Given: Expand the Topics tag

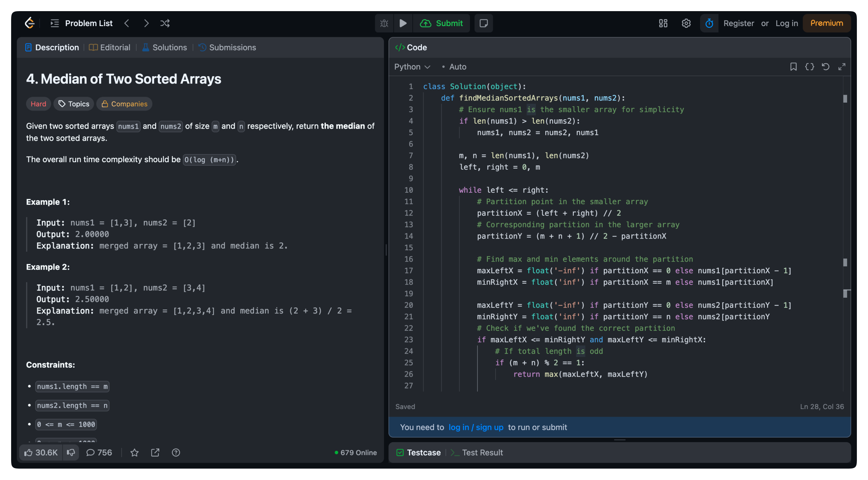Looking at the screenshot, I should coord(74,104).
